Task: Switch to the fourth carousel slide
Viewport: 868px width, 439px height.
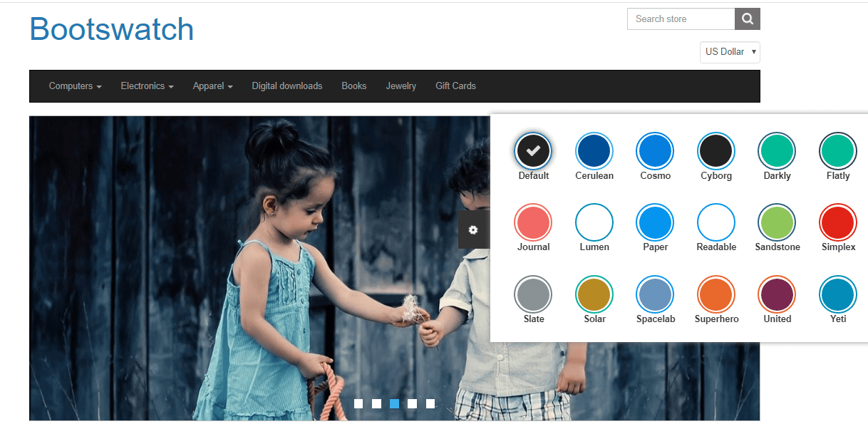Action: click(412, 404)
